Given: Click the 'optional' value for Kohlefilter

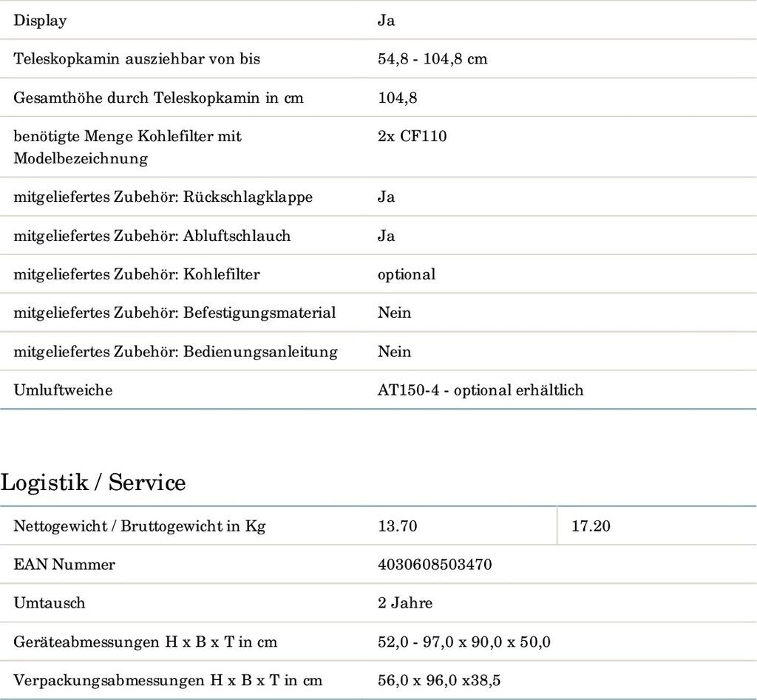Looking at the screenshot, I should [x=406, y=274].
